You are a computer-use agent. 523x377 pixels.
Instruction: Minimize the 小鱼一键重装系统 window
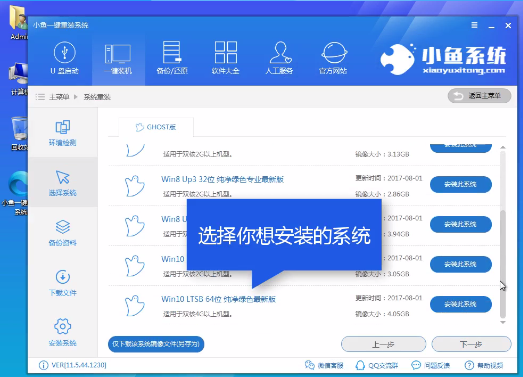491,26
